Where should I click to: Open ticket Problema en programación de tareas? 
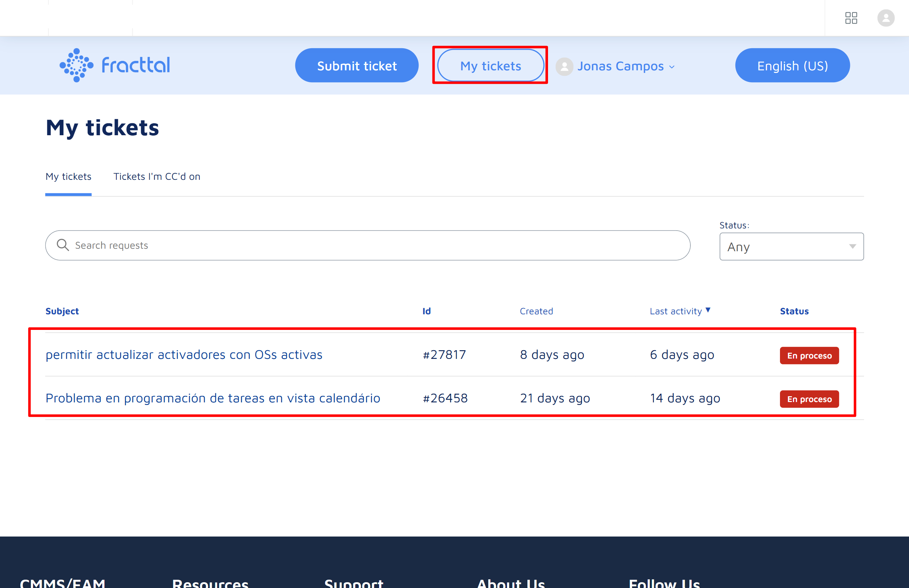tap(213, 398)
